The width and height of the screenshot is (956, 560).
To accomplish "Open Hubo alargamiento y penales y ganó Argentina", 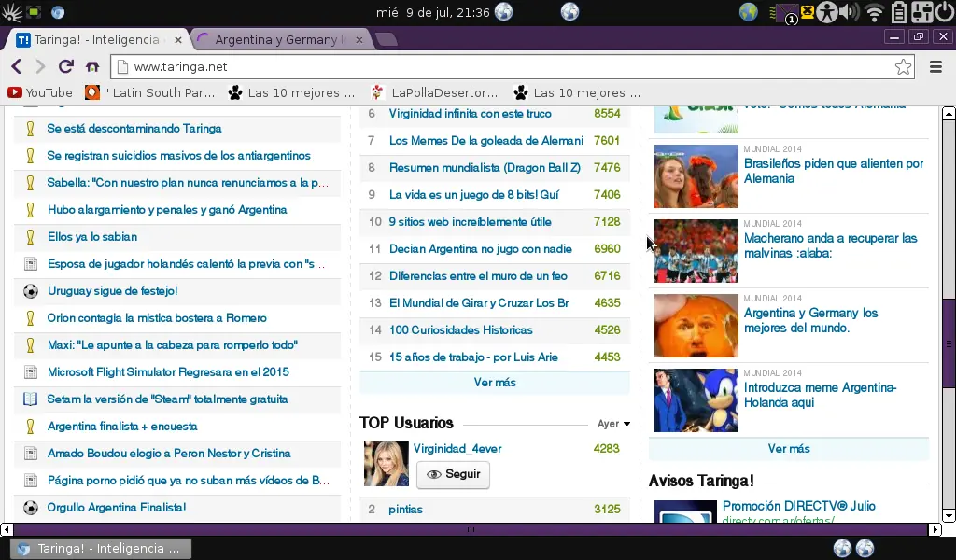I will tap(167, 210).
